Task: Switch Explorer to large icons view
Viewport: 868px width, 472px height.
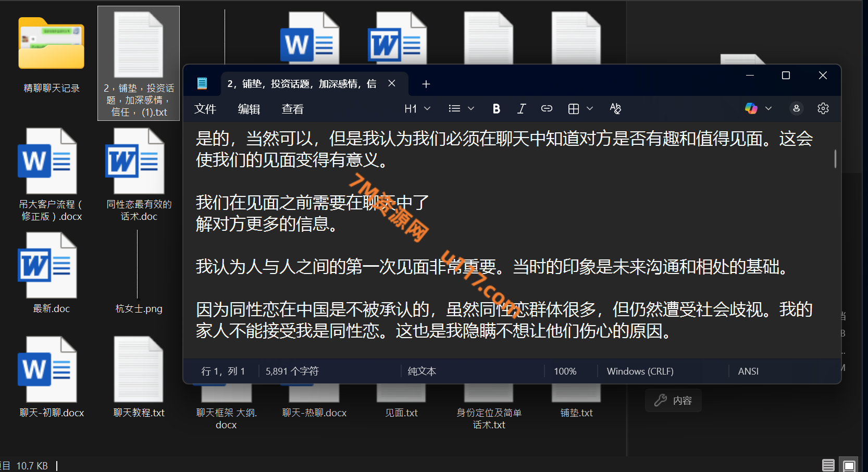Action: [849, 465]
